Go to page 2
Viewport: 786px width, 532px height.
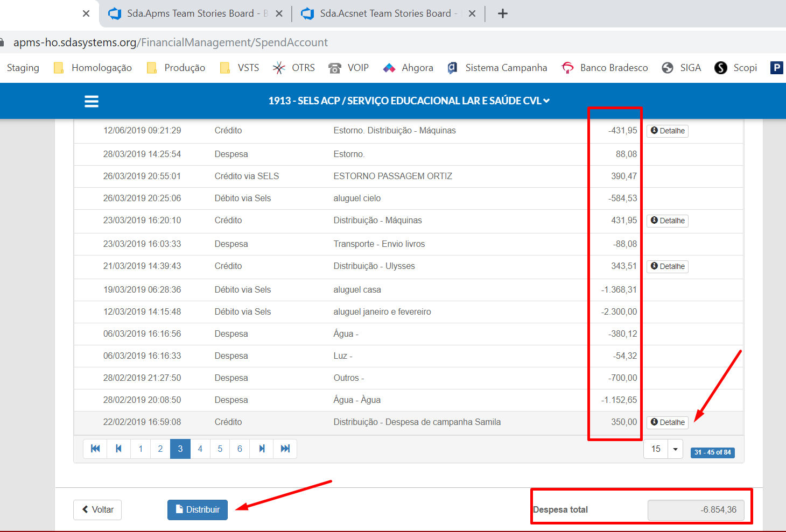pos(160,449)
